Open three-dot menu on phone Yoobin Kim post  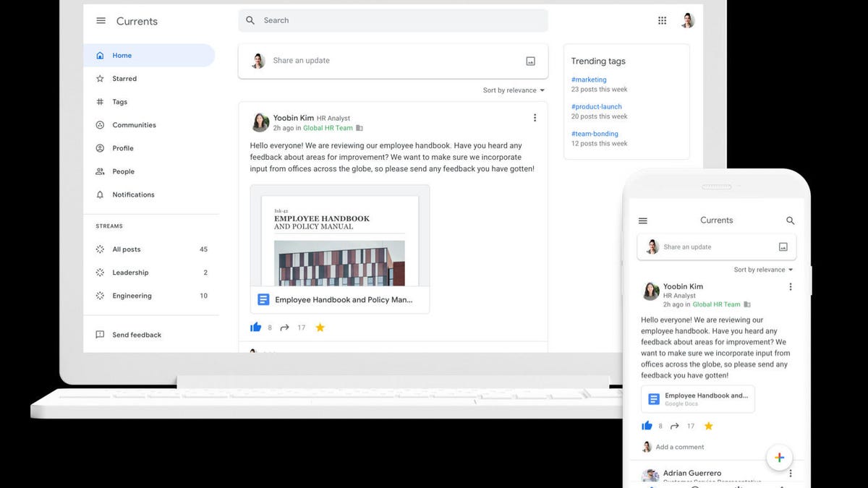click(790, 287)
